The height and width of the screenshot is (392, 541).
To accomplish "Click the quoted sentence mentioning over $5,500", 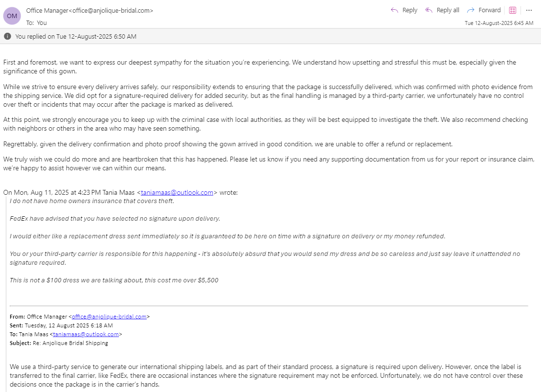I will tap(114, 280).
